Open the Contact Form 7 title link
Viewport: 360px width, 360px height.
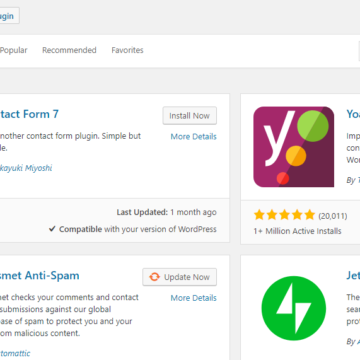point(29,114)
